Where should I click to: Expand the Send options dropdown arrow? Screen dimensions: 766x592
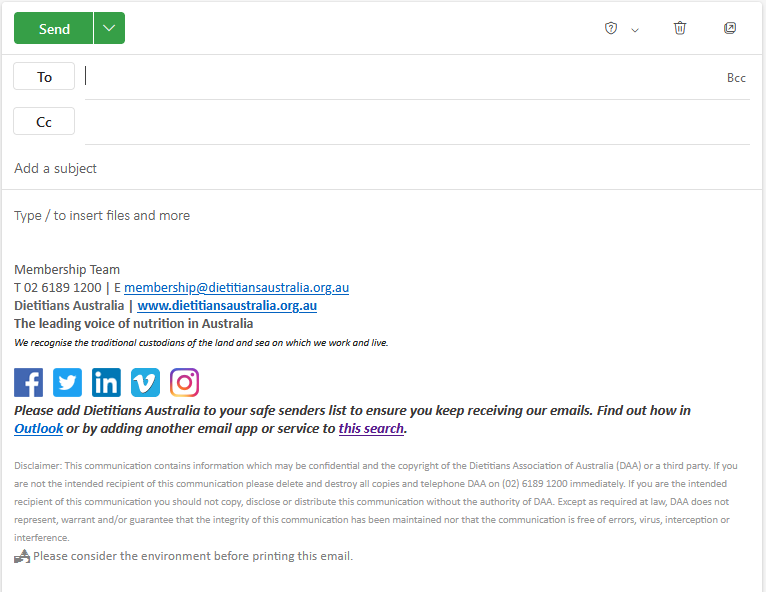tap(109, 28)
